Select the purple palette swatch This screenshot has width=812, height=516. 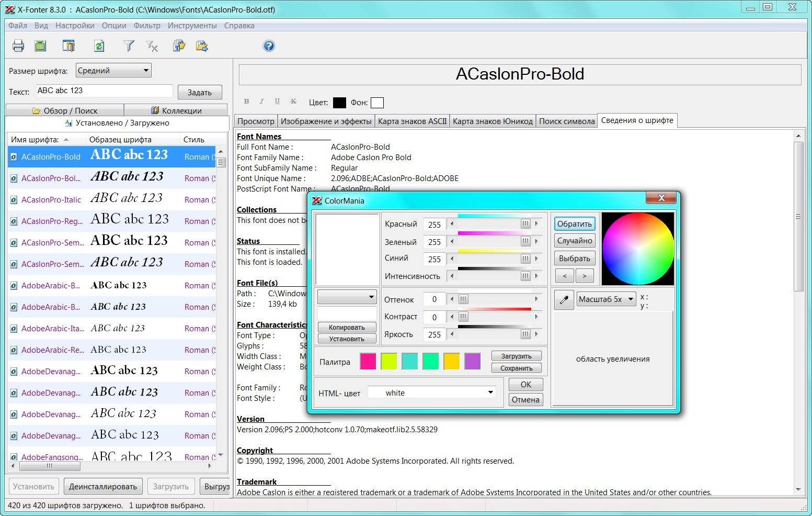[x=473, y=362]
